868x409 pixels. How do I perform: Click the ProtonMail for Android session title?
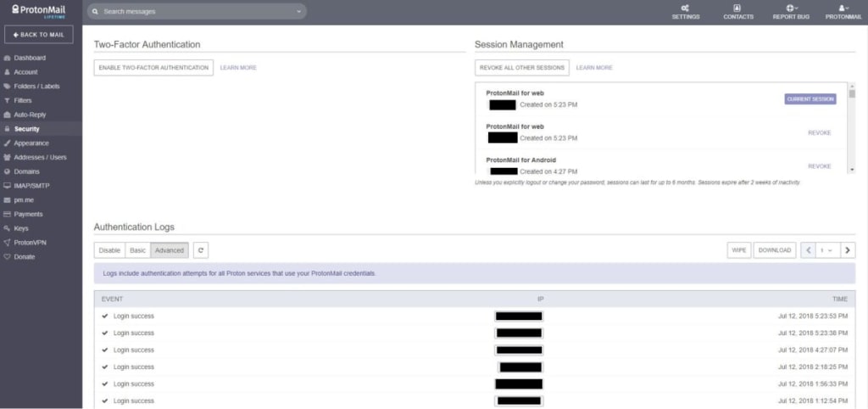coord(521,160)
